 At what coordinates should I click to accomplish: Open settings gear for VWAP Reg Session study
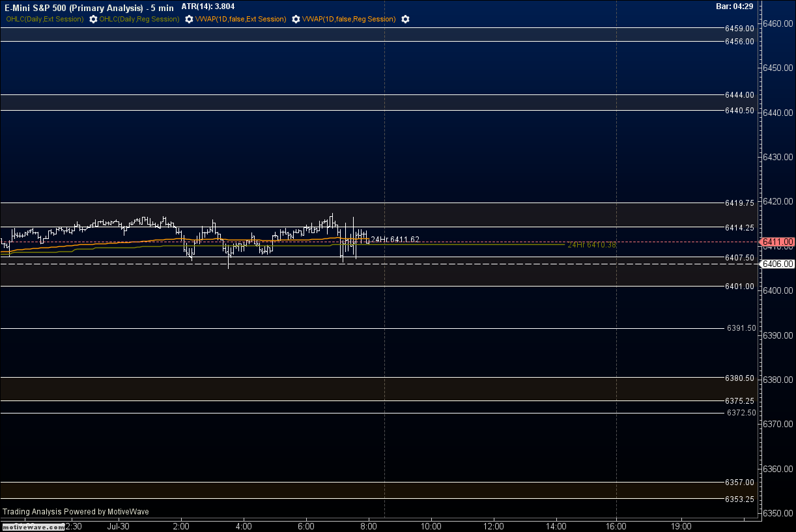[x=405, y=19]
